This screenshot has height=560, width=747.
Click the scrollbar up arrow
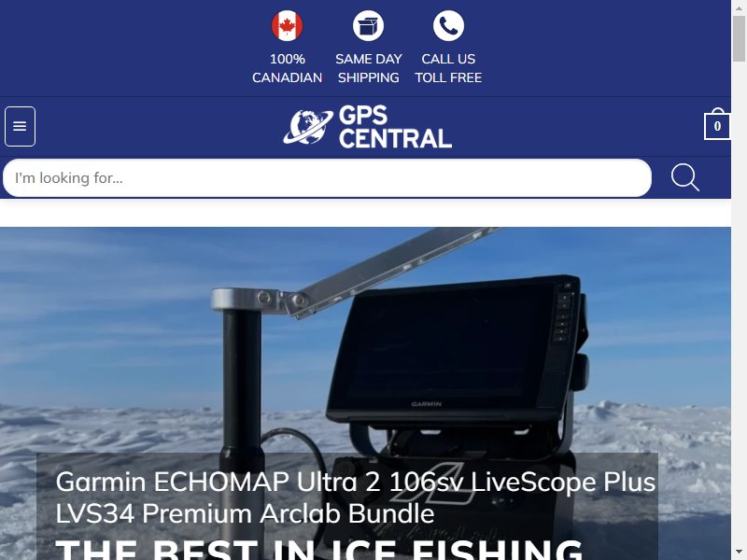click(x=739, y=7)
